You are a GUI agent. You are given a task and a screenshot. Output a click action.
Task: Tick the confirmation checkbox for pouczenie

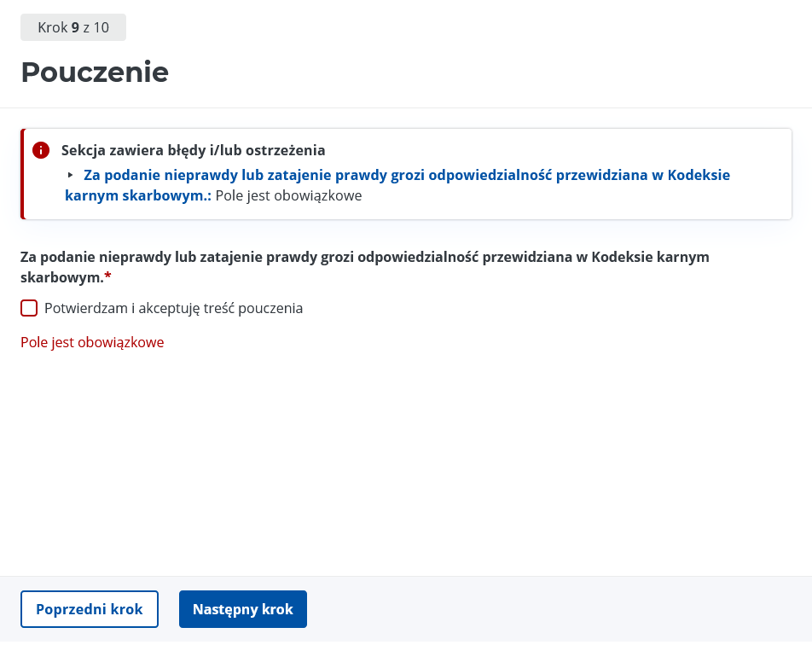click(x=29, y=308)
